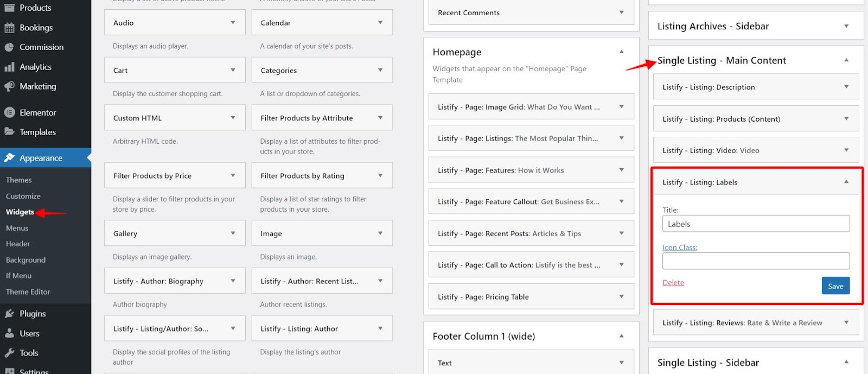Collapse the Listing: Labels widget
Screen dimensions: 868x374
coord(846,182)
